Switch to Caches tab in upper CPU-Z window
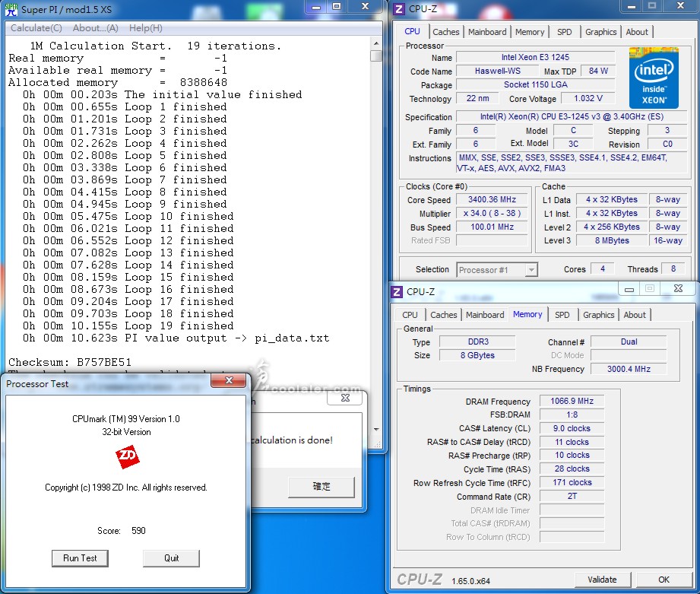 (x=445, y=32)
